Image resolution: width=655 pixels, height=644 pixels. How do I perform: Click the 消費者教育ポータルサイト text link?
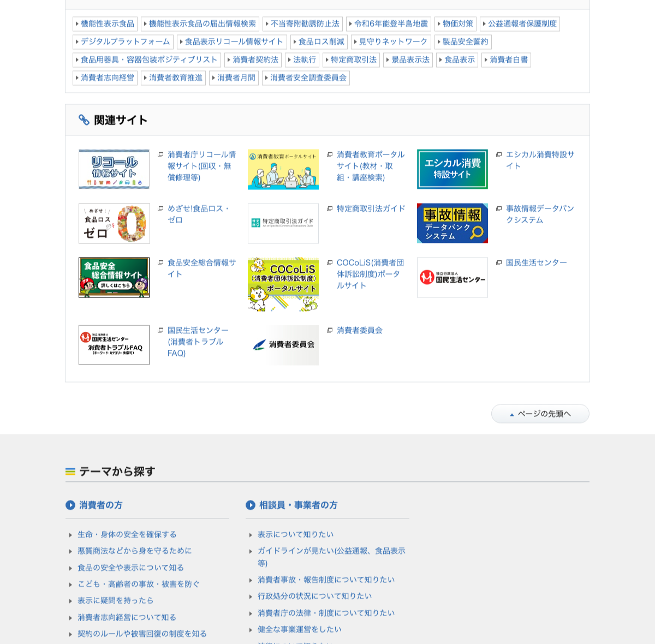(x=371, y=166)
